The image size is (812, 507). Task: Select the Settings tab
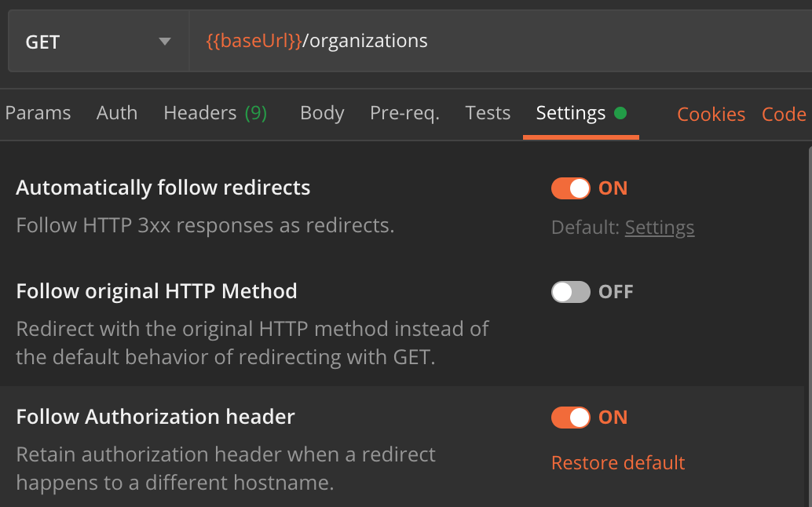(x=571, y=114)
